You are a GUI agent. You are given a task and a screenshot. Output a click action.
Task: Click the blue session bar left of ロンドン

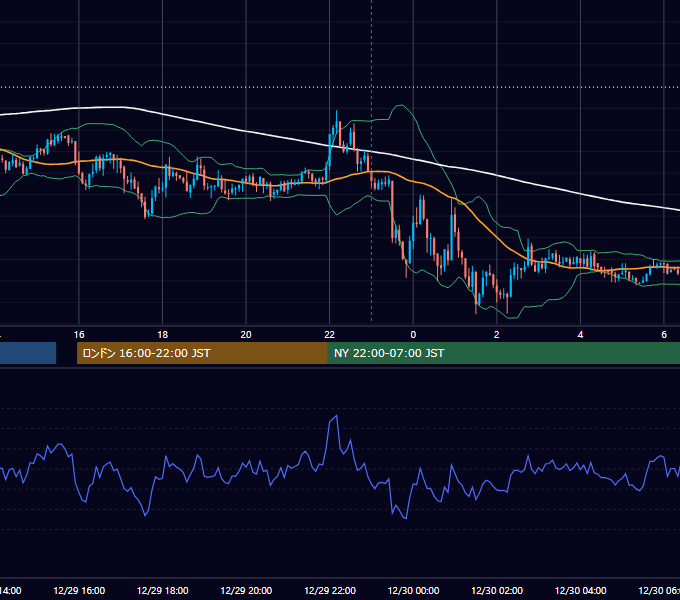(x=28, y=353)
